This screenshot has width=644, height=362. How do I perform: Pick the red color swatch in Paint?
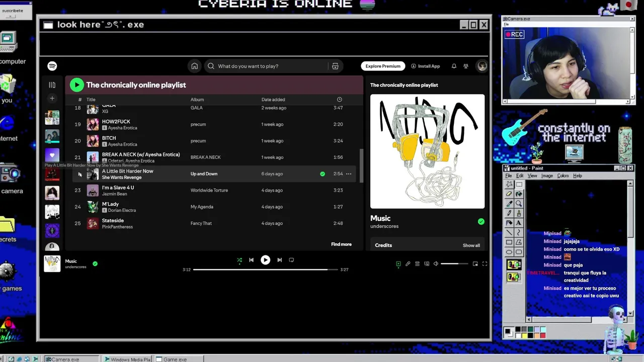[x=543, y=335]
